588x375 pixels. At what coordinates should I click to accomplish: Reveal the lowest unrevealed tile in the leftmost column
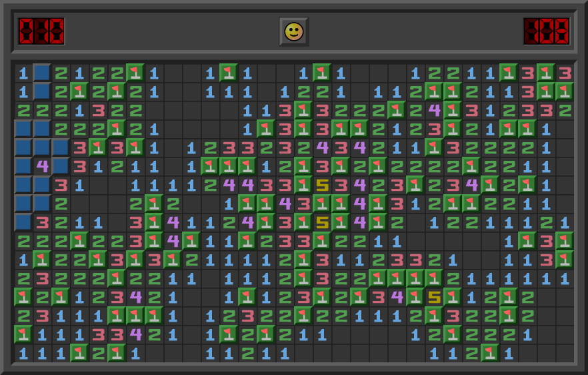(23, 222)
